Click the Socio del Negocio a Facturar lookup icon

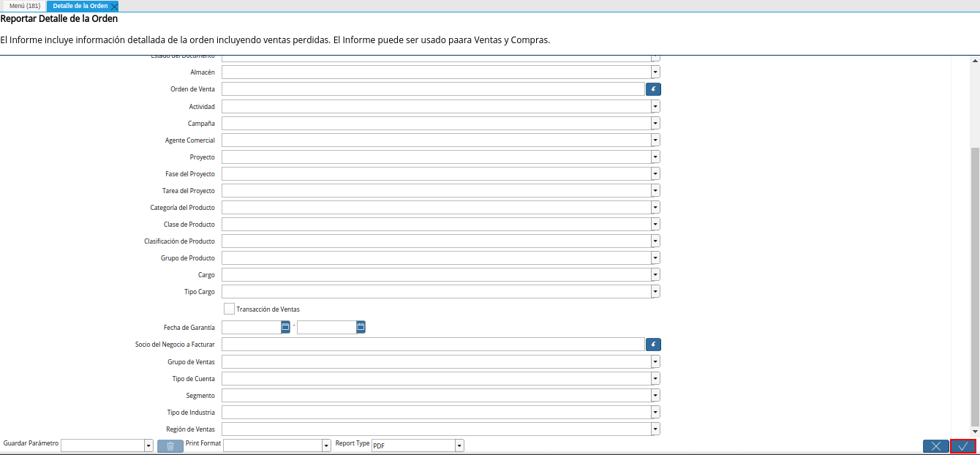653,345
